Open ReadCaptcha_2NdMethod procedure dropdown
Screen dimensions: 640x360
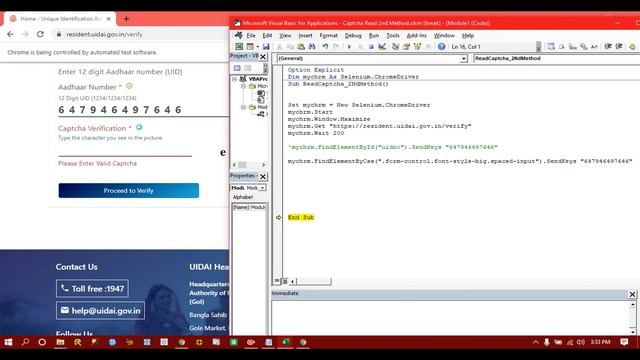557,59
